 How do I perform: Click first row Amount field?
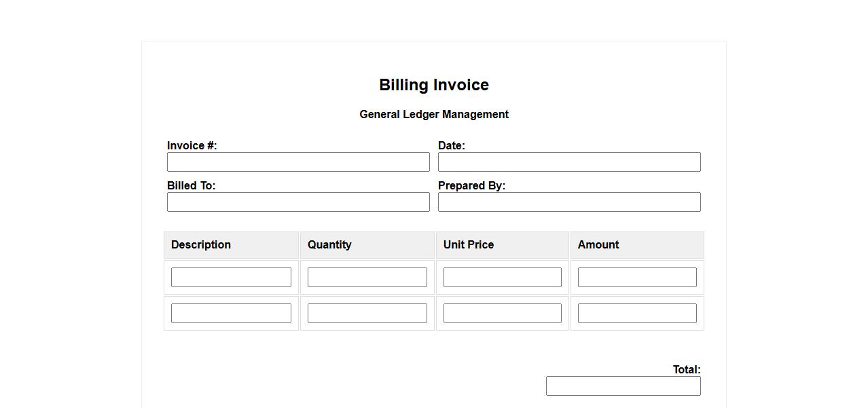637,277
